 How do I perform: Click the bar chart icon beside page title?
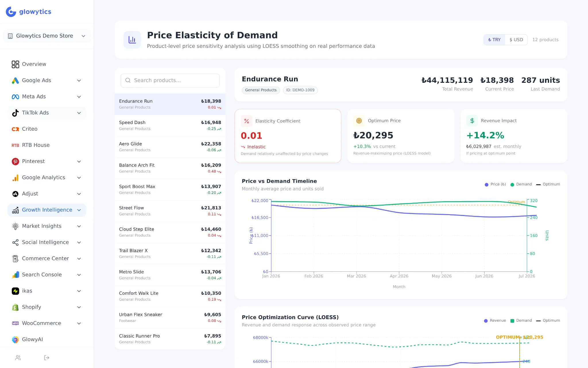(x=132, y=40)
